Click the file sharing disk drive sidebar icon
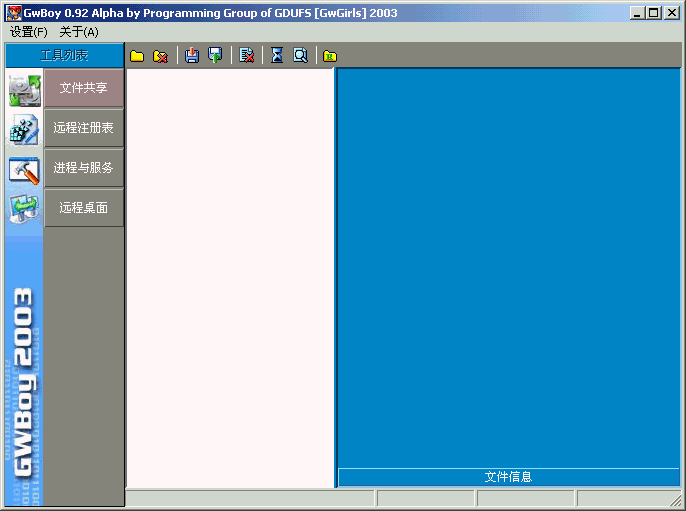The width and height of the screenshot is (686, 511). pos(24,90)
